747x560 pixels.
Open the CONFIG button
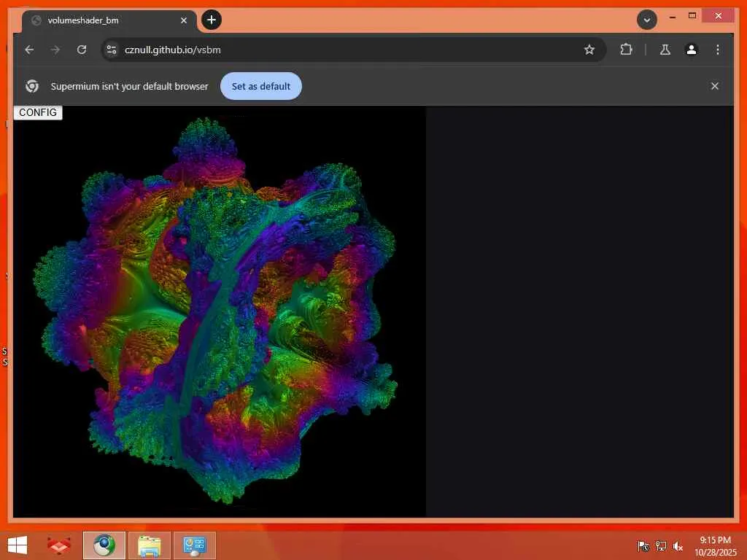tap(38, 112)
